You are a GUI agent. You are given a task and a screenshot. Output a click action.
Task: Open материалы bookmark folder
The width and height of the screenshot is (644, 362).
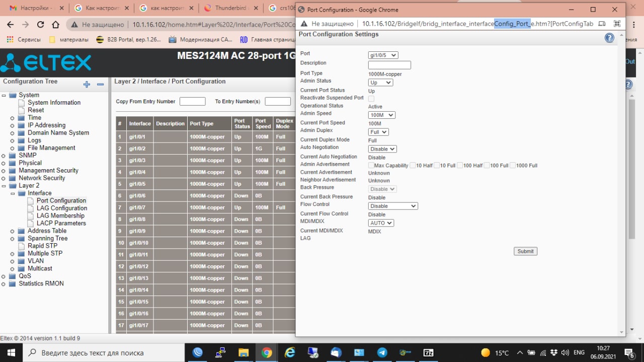(x=68, y=39)
